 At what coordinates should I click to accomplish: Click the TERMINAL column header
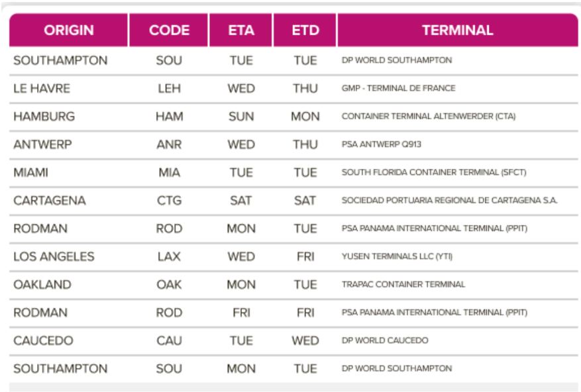[x=457, y=30]
